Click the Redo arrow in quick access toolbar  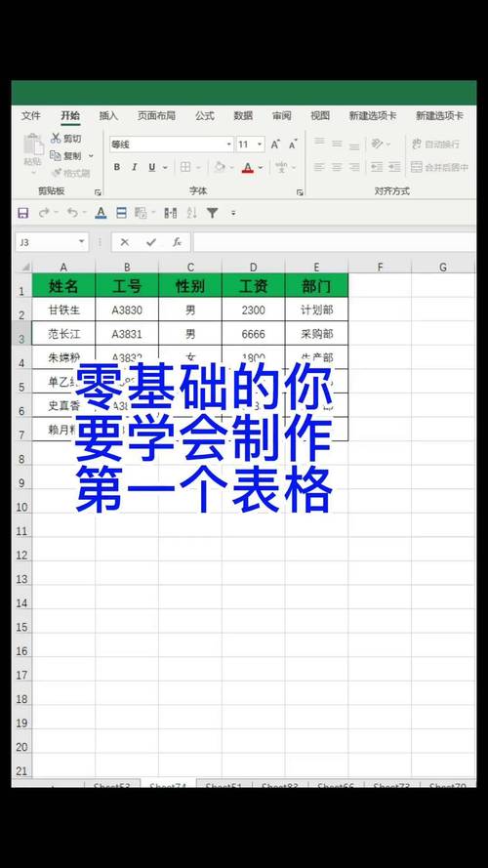[44, 213]
